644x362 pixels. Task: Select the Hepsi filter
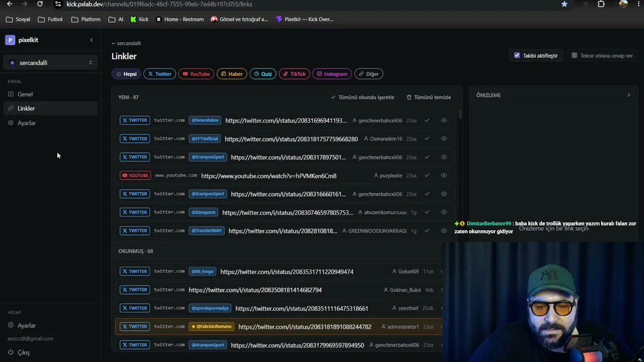tap(126, 74)
